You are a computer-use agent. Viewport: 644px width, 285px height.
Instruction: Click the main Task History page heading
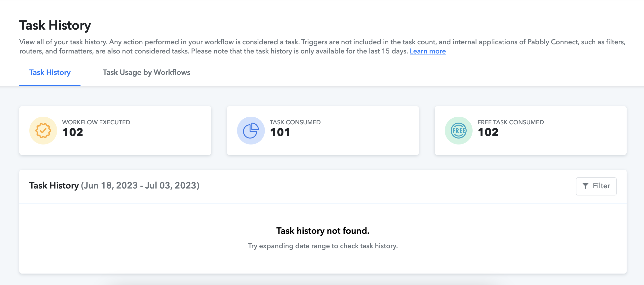pyautogui.click(x=55, y=26)
